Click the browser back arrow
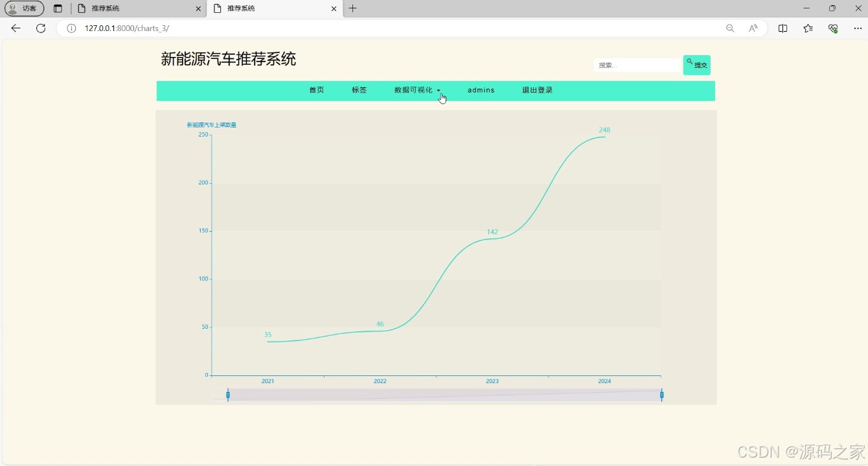The height and width of the screenshot is (466, 868). (16, 28)
